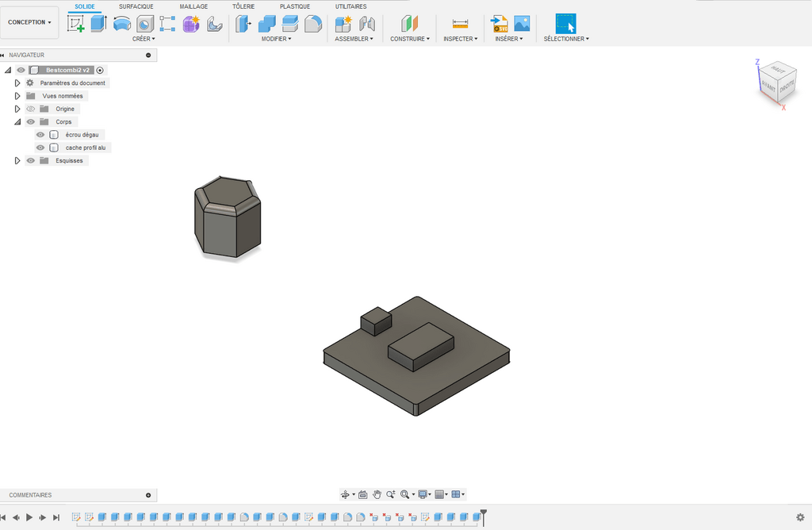Expand the Commentaires panel round button
Image resolution: width=812 pixels, height=530 pixels.
tap(148, 495)
